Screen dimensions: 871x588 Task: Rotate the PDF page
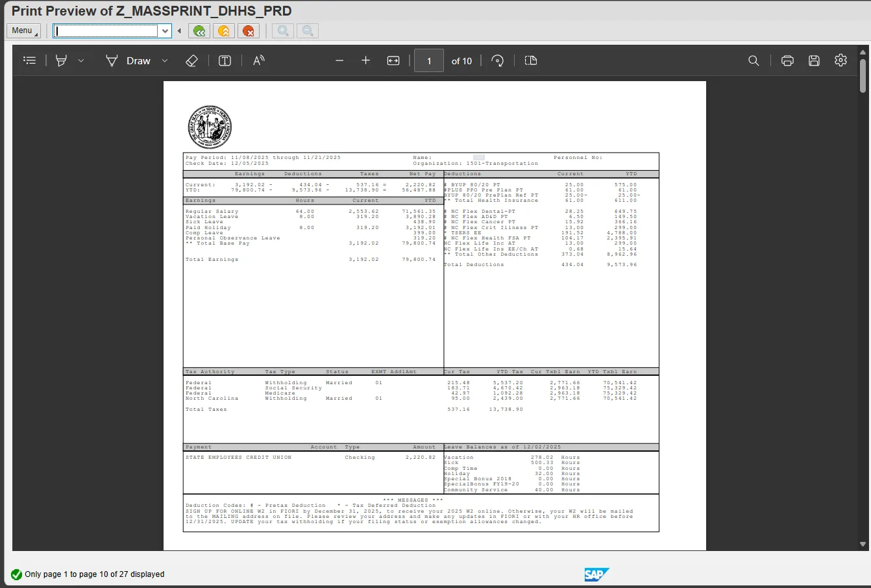coord(498,60)
